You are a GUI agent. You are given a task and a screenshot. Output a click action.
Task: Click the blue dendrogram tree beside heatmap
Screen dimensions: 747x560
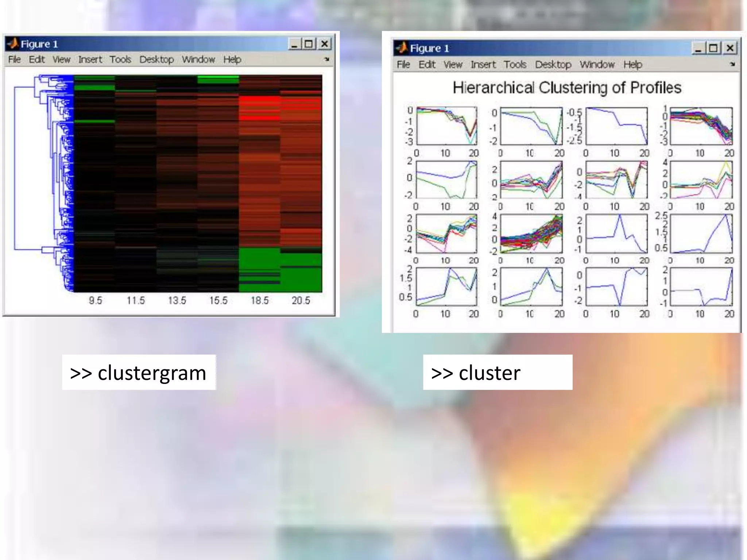coord(44,183)
